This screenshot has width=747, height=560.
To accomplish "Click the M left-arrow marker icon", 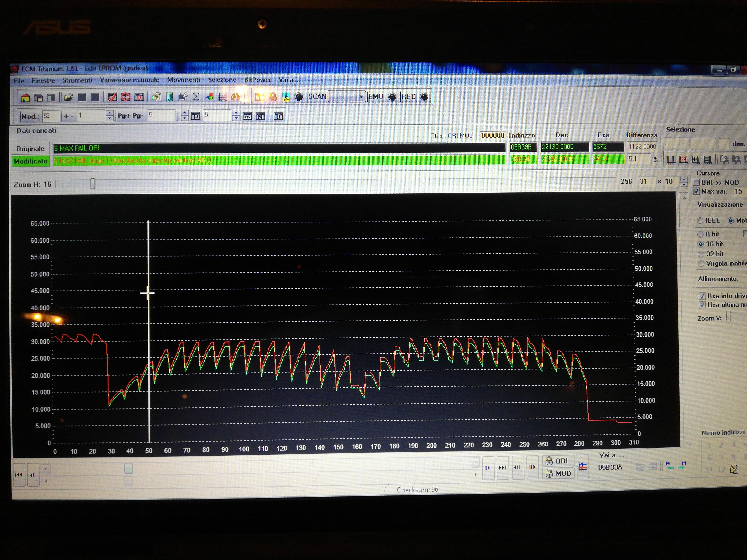I will (669, 466).
